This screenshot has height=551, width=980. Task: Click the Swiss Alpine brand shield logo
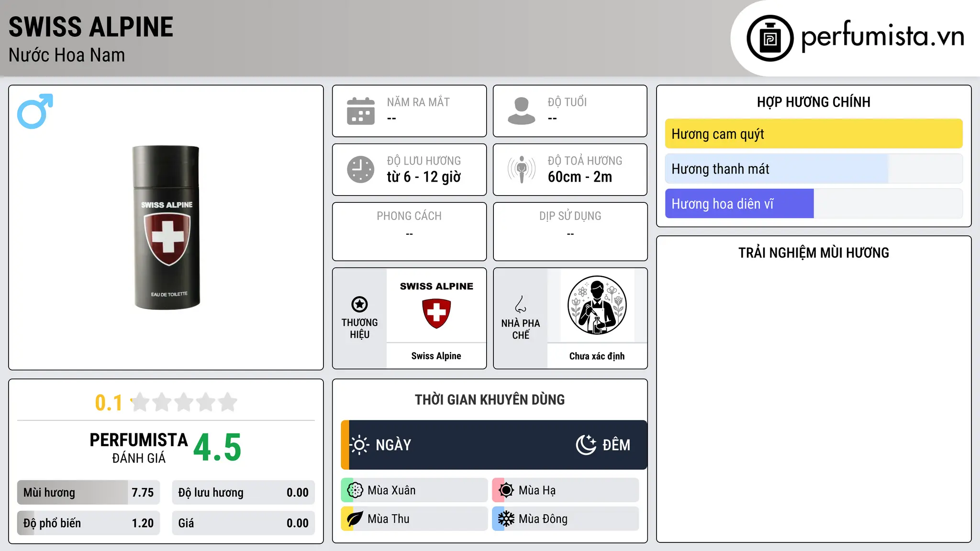436,313
